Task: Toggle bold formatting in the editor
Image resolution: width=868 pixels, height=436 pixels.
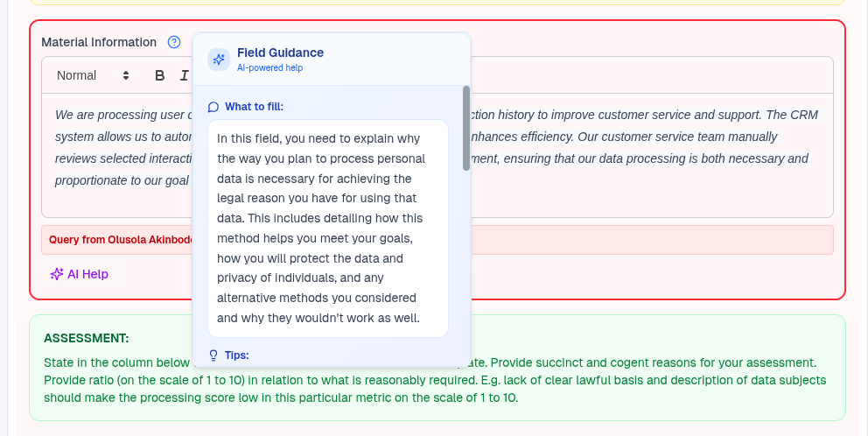Action: 160,75
